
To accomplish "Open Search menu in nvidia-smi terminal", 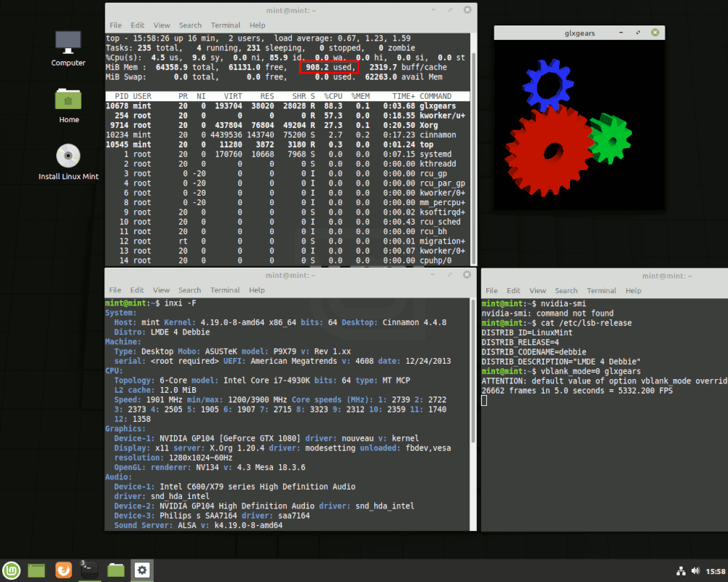I will 566,290.
